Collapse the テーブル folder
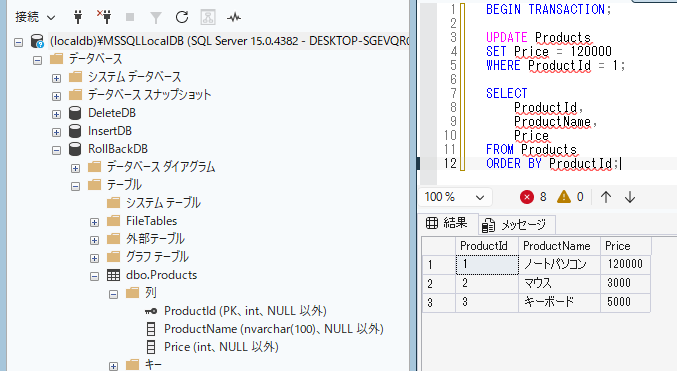677x371 pixels. tap(76, 186)
